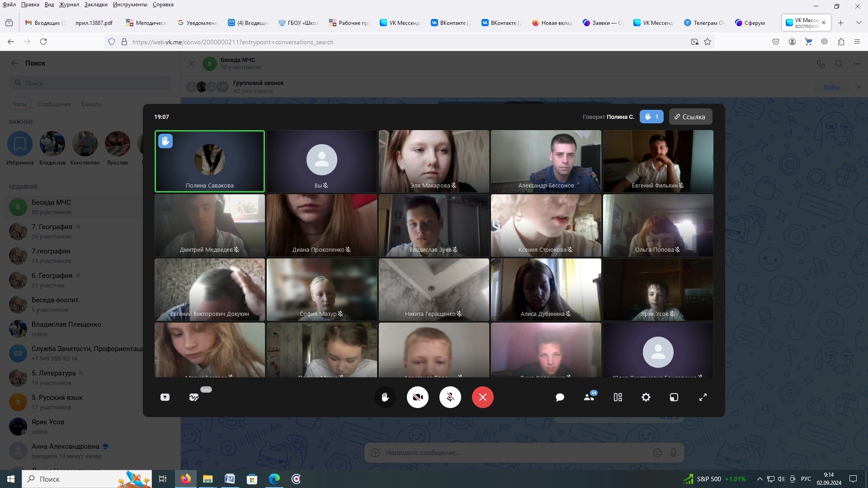Go back to previous page
Image resolution: width=868 pixels, height=488 pixels.
11,42
